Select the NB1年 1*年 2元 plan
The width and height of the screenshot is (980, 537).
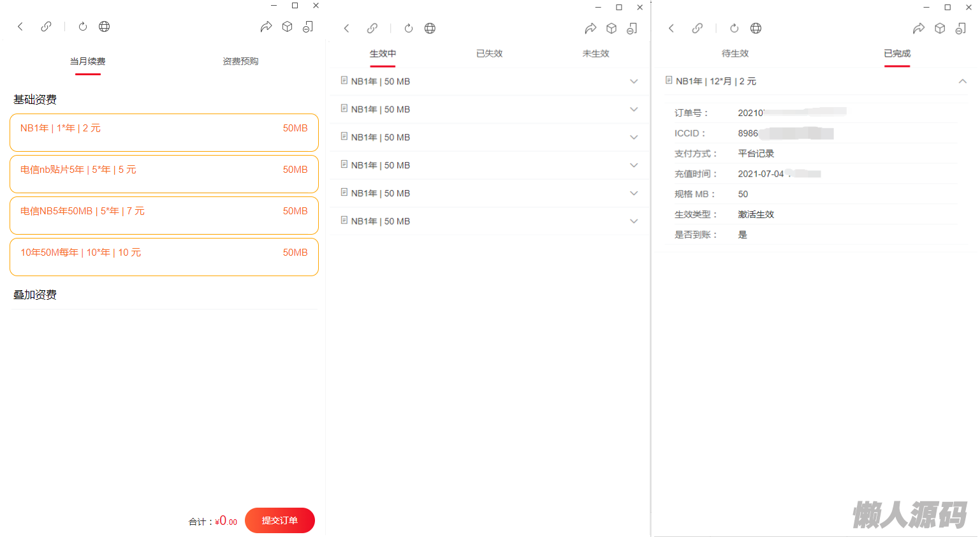(x=164, y=132)
